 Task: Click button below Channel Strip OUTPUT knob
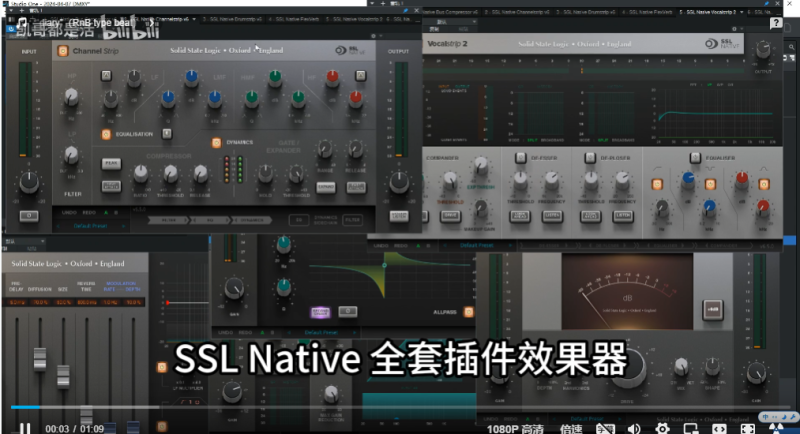[399, 216]
